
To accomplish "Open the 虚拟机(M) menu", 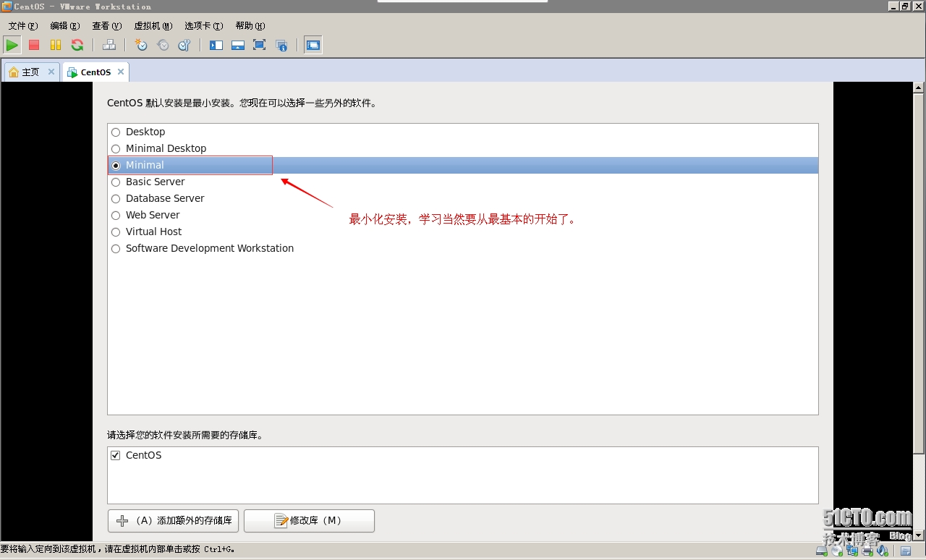I will coord(153,26).
